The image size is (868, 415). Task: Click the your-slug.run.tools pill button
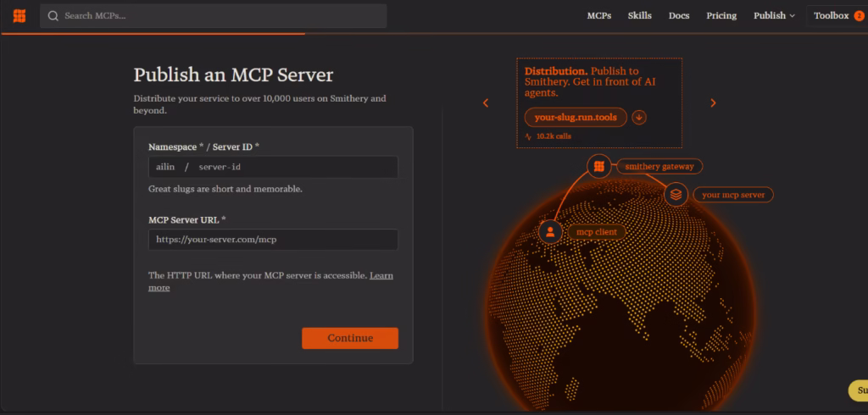(576, 118)
